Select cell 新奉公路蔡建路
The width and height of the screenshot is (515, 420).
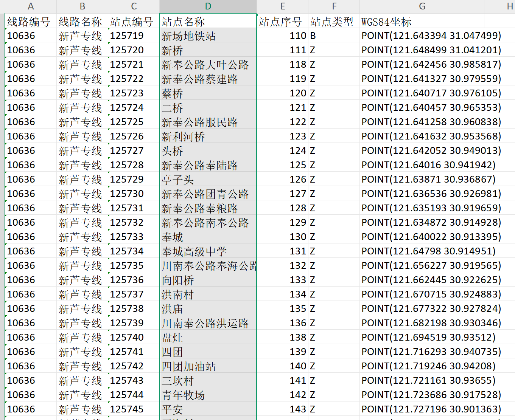click(208, 79)
